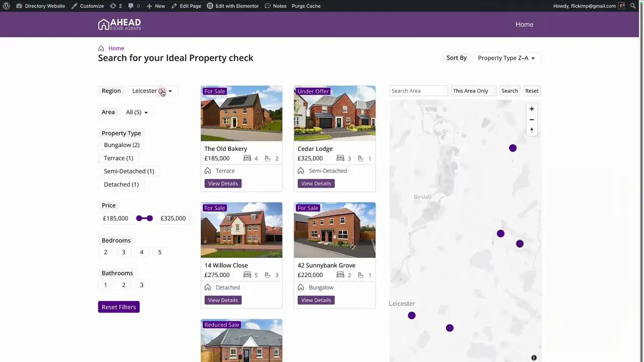Click the Search Area input field
The width and height of the screenshot is (644, 362).
tap(418, 91)
